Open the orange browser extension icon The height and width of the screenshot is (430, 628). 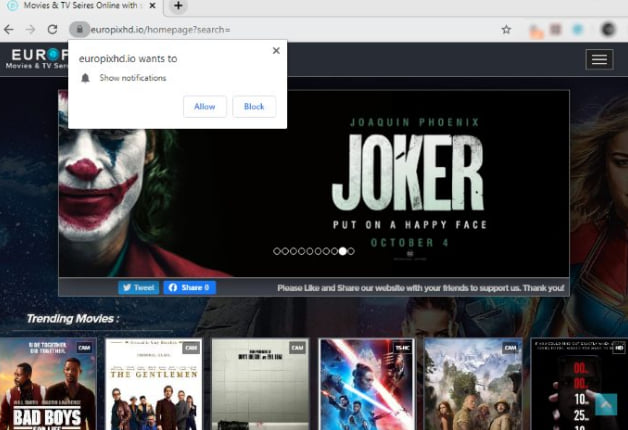tap(535, 30)
